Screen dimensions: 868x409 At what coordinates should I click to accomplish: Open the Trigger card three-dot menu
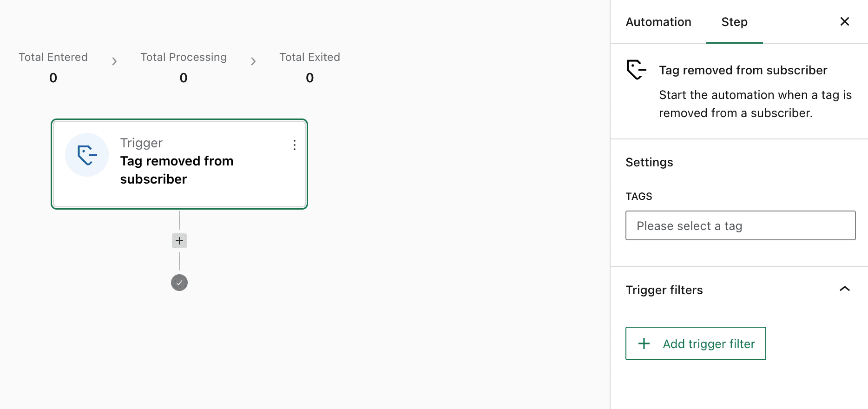pyautogui.click(x=295, y=145)
